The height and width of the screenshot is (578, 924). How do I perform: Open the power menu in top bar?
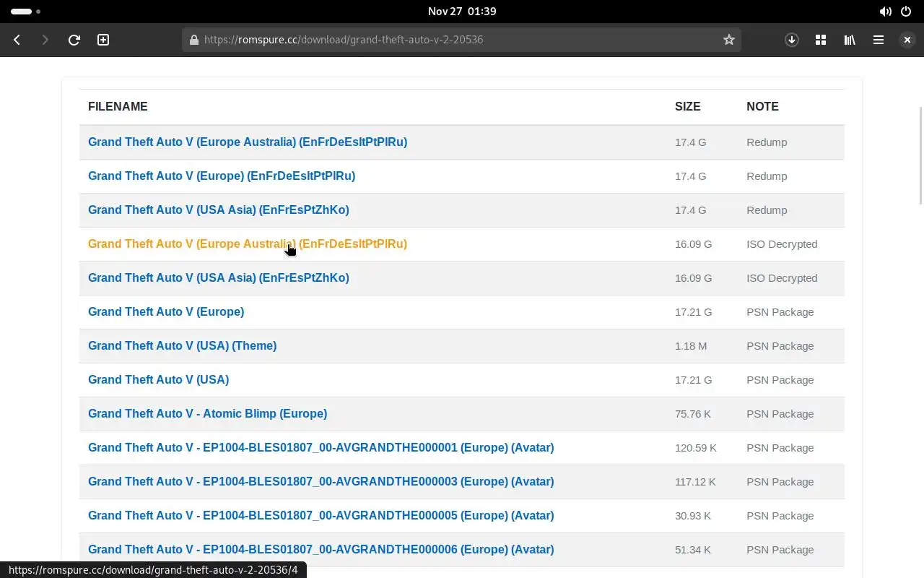click(906, 12)
